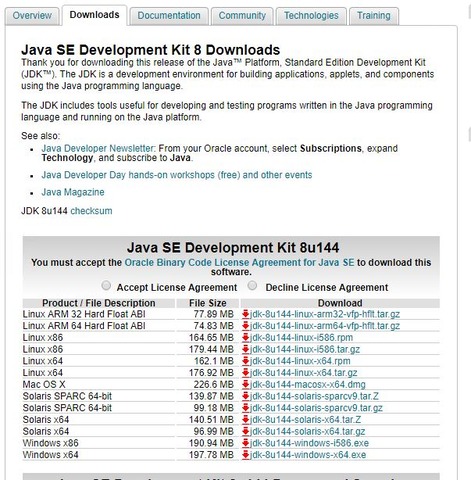
Task: Download jdk-8u144-linux-x64.tar.gz file link
Action: click(304, 372)
